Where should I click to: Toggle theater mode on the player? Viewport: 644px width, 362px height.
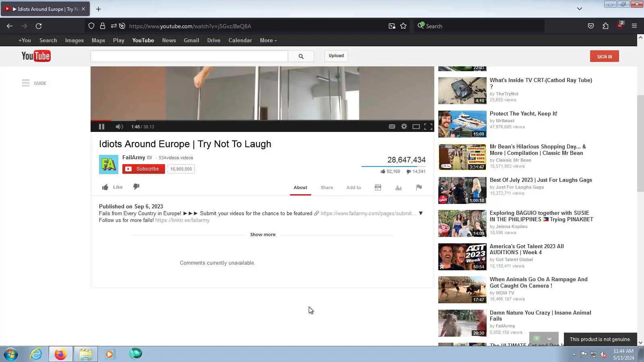[416, 127]
